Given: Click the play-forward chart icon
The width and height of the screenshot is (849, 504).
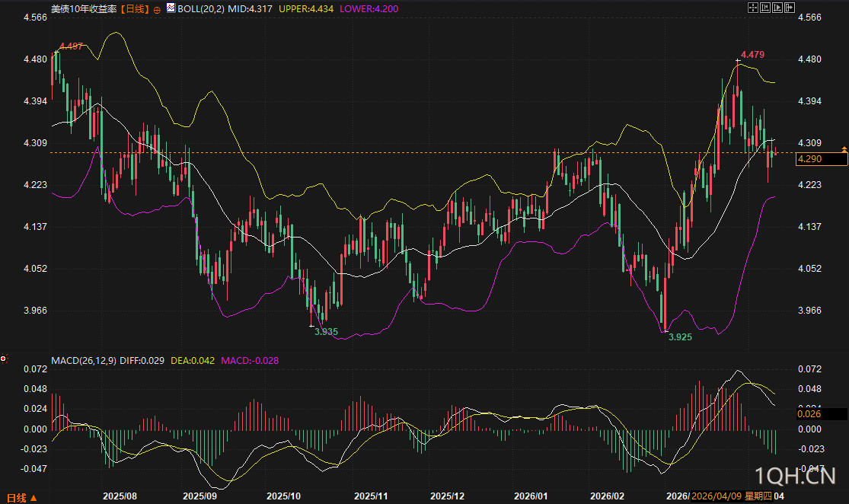Looking at the screenshot, I should [x=777, y=8].
